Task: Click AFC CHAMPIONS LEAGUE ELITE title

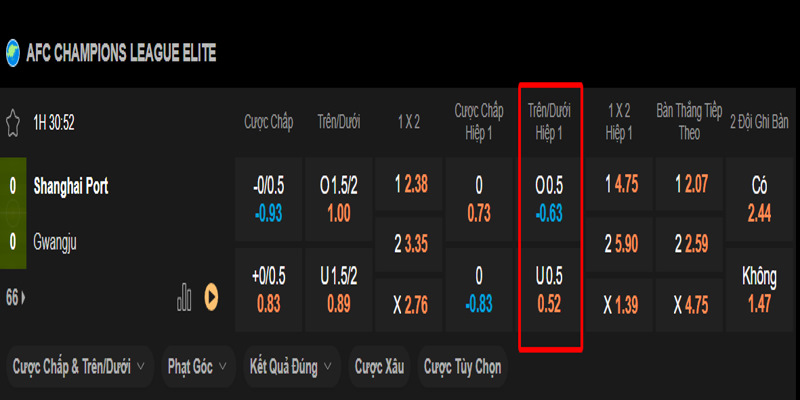Action: (x=121, y=53)
